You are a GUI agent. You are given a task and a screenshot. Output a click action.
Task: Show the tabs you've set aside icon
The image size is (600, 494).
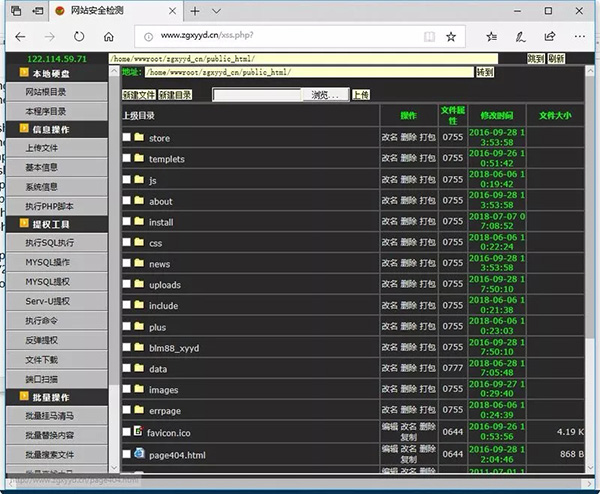16,11
